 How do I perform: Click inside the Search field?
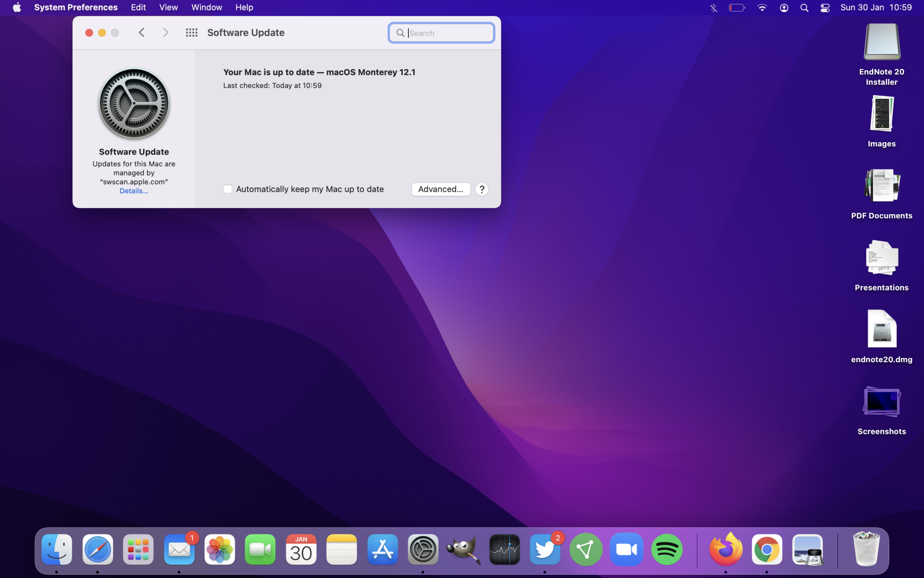pos(441,33)
